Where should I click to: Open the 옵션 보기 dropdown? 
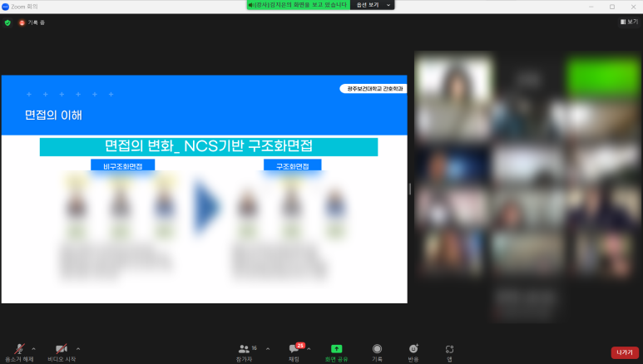[x=371, y=5]
